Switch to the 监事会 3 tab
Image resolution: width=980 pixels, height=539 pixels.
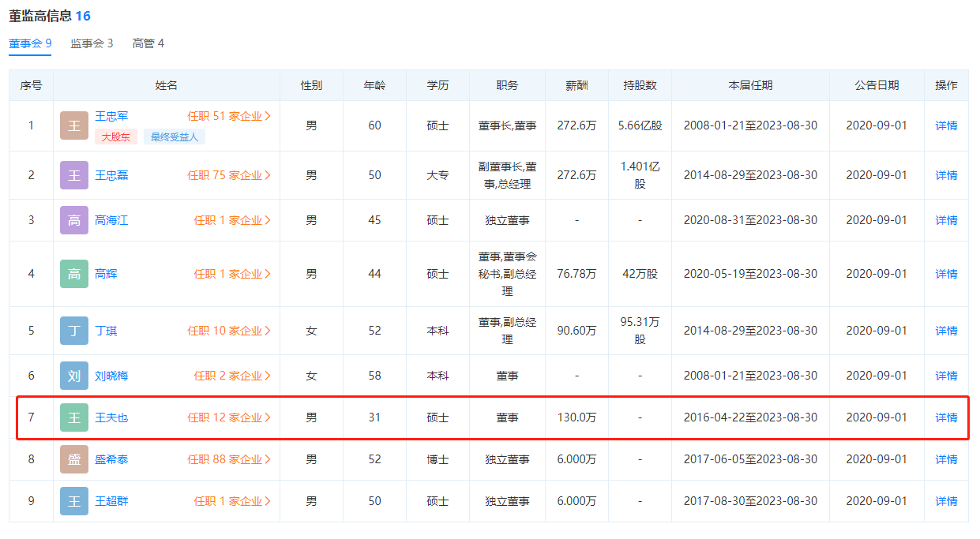(x=92, y=43)
